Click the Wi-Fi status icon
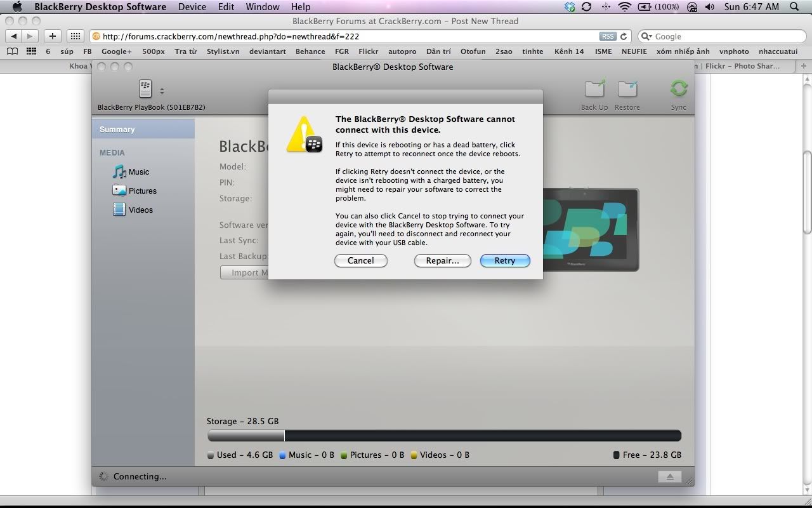 [625, 7]
